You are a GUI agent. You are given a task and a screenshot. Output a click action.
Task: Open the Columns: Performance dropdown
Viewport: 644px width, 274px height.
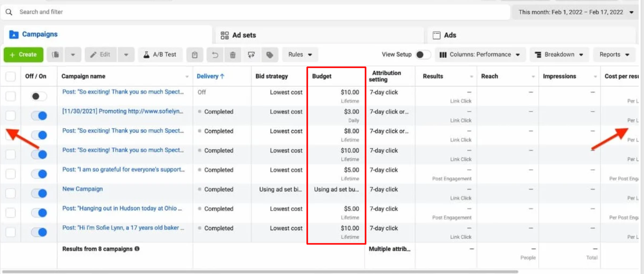(x=480, y=55)
